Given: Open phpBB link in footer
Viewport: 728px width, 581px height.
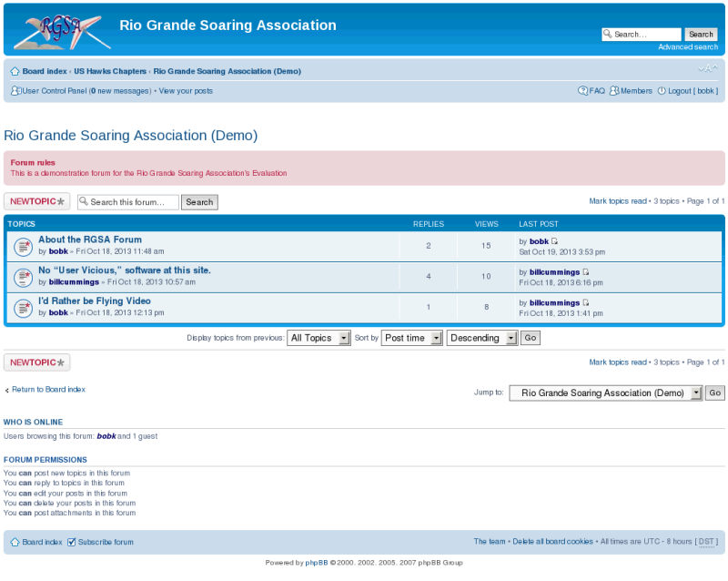Looking at the screenshot, I should [317, 563].
